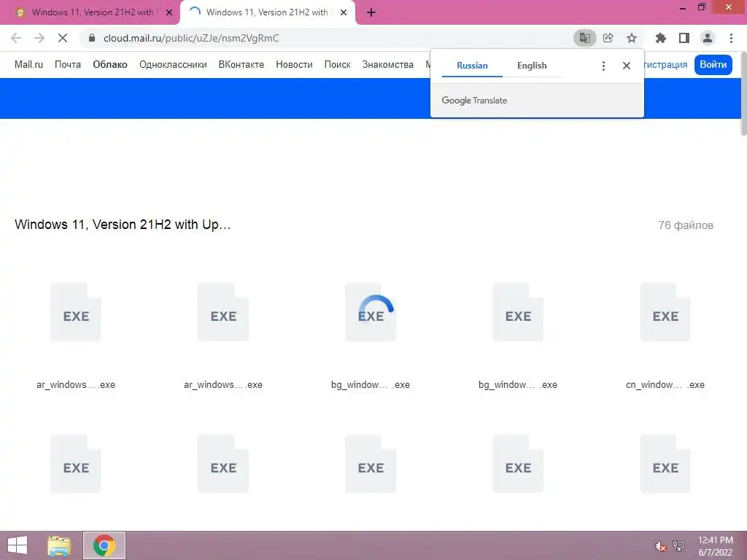Open Mail.ru link in top navigation

point(28,65)
